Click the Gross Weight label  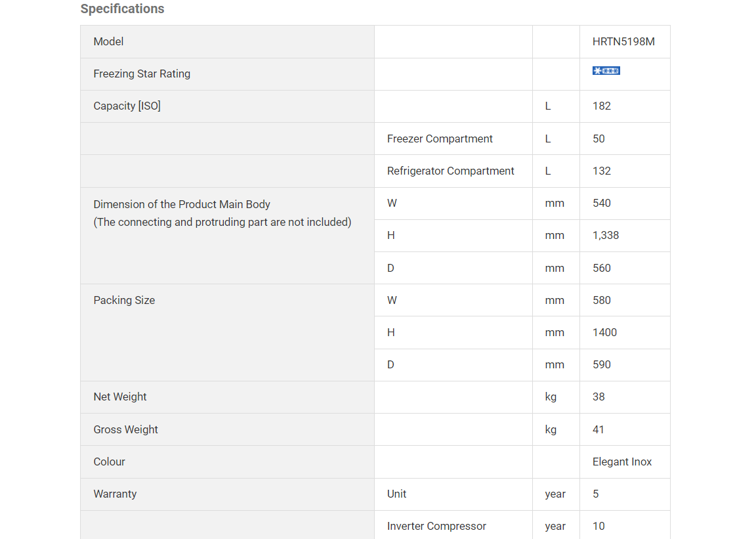pyautogui.click(x=125, y=429)
